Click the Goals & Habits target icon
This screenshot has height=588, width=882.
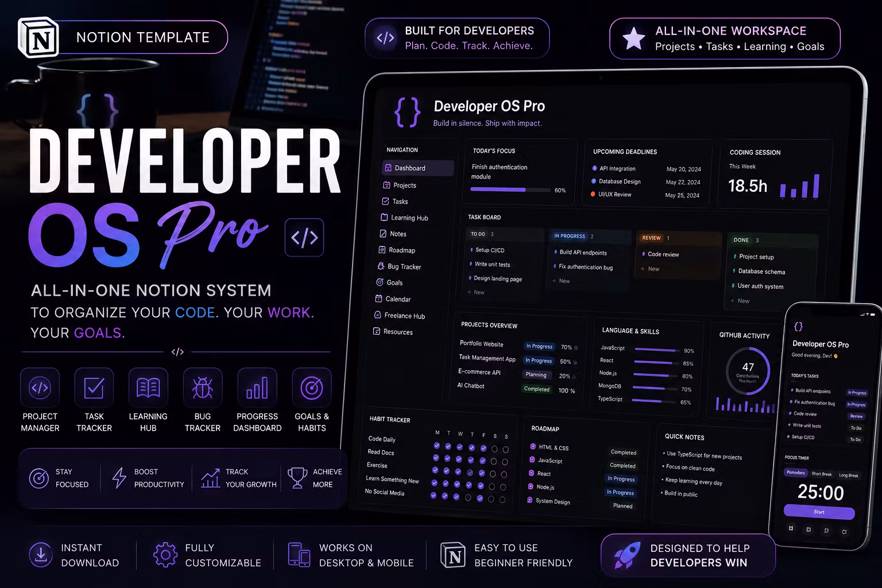[312, 388]
